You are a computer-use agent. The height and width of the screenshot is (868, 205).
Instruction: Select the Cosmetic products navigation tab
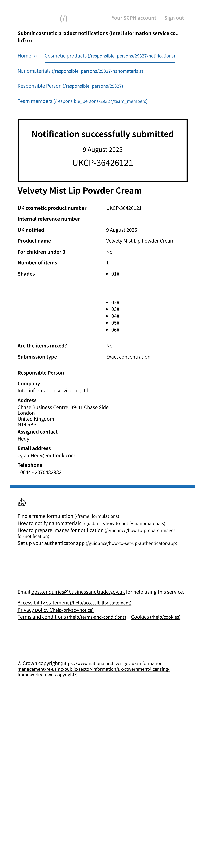(x=109, y=56)
